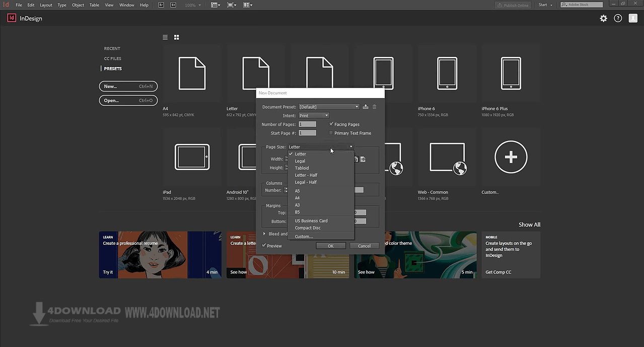Screen dimensions: 644x347
Task: Open Create a professional resume tutorial
Action: (160, 255)
